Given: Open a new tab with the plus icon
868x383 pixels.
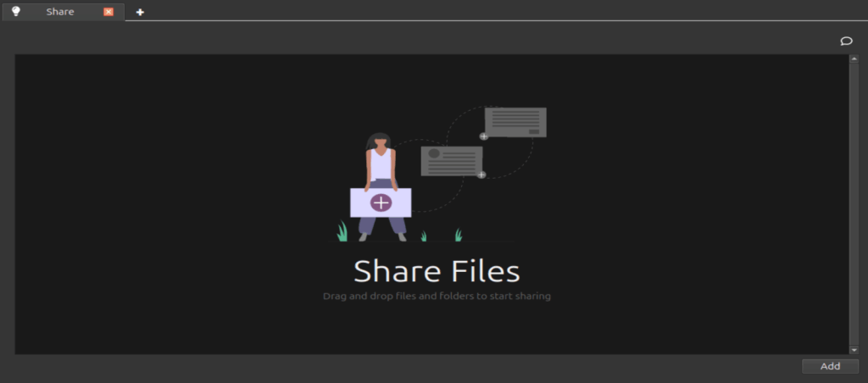Looking at the screenshot, I should point(140,12).
